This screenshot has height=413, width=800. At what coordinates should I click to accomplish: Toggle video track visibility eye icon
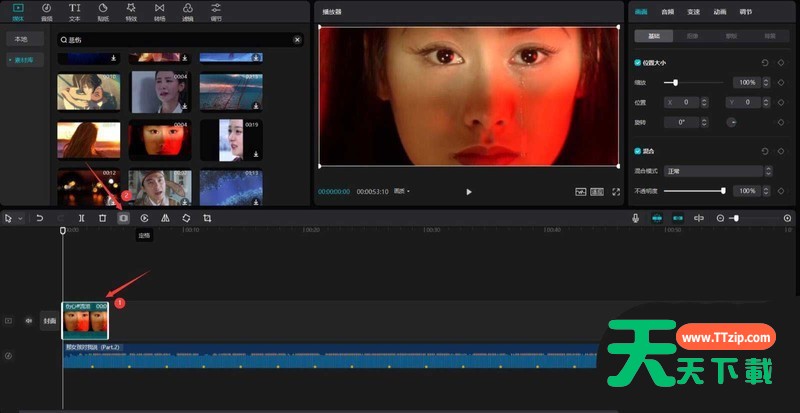[x=28, y=321]
